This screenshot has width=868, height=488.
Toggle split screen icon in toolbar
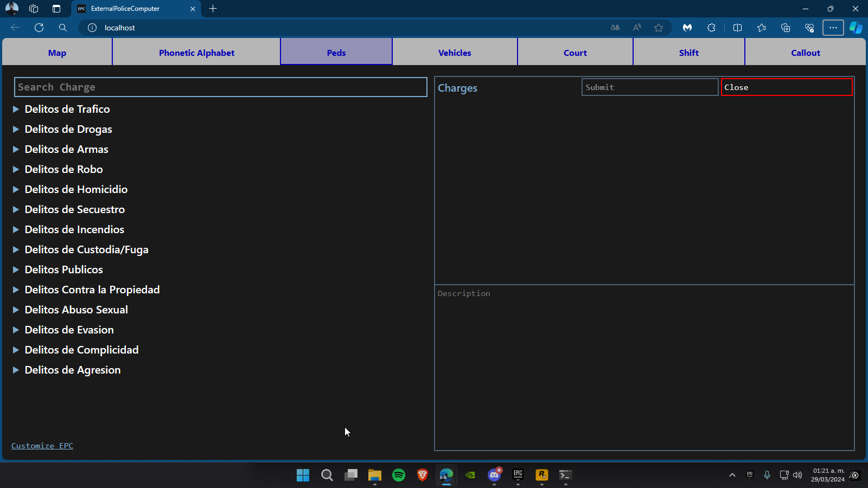tap(737, 28)
